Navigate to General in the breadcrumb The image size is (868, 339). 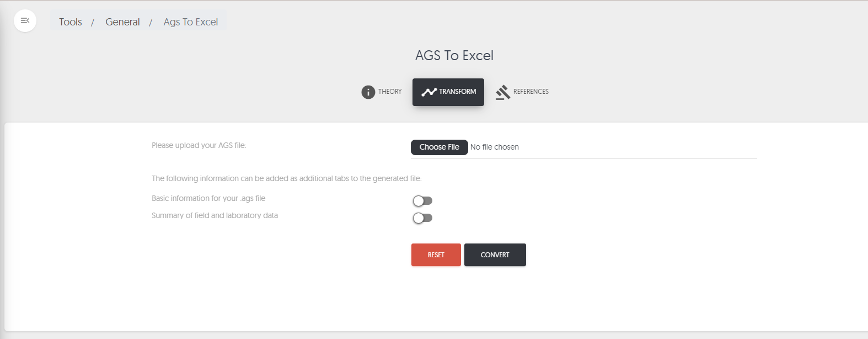[122, 22]
